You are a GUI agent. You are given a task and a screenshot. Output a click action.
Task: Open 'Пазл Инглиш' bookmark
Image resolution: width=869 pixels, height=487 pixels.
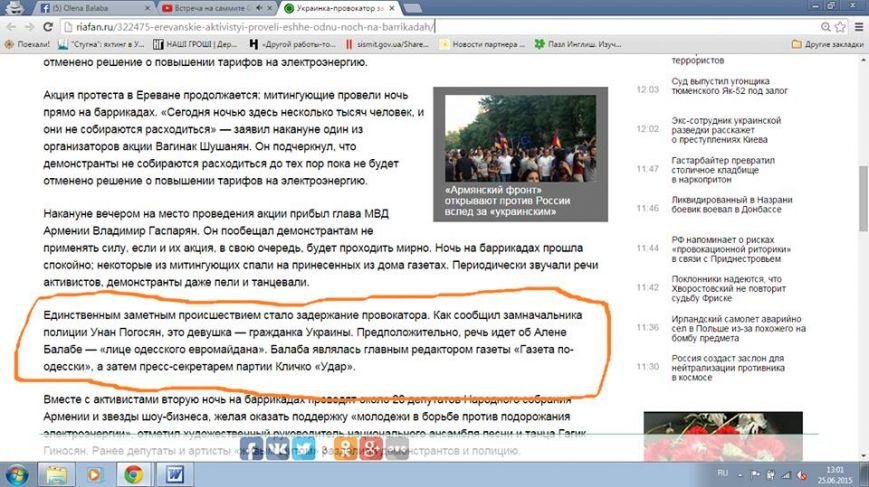tap(577, 44)
